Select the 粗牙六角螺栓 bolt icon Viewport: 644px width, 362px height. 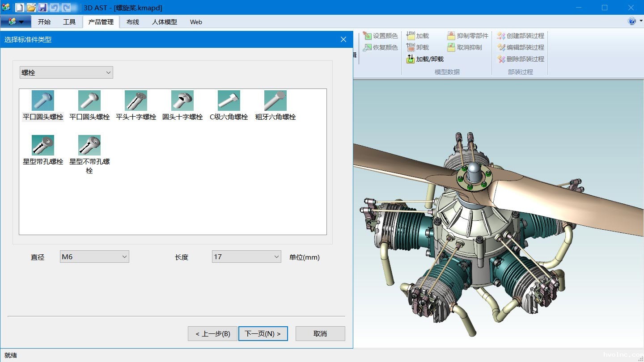[275, 101]
